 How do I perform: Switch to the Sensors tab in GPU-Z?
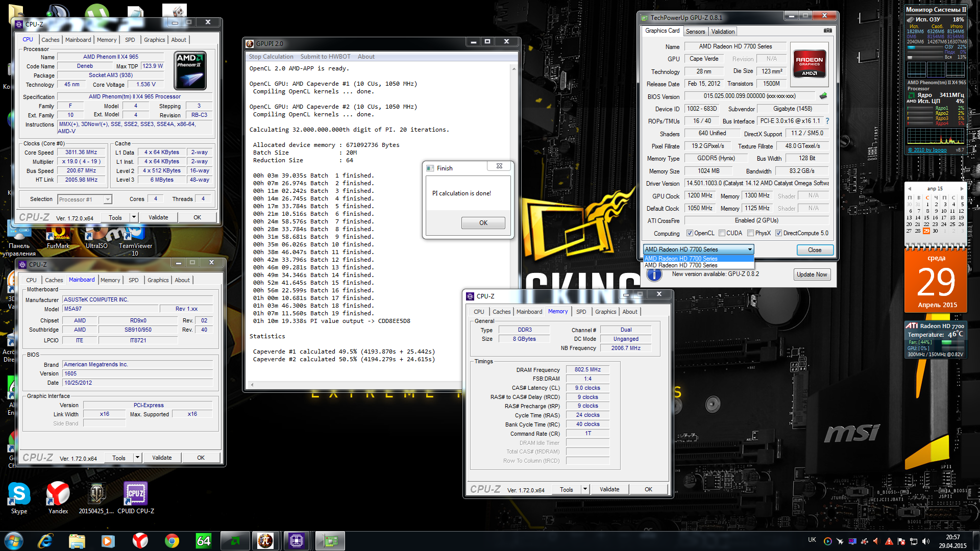(695, 32)
